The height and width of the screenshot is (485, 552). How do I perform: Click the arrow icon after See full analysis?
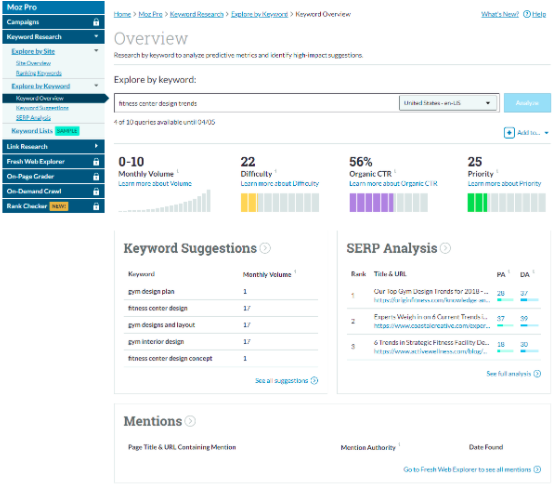coord(537,374)
